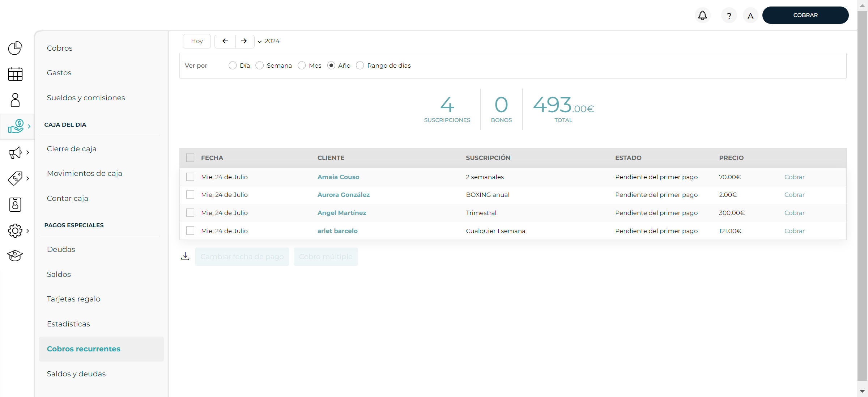
Task: Go to next year with right arrow
Action: click(x=244, y=41)
